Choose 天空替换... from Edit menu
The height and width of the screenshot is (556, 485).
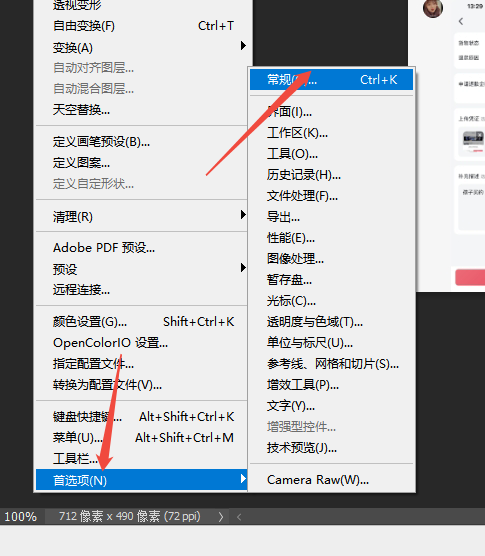[x=141, y=110]
